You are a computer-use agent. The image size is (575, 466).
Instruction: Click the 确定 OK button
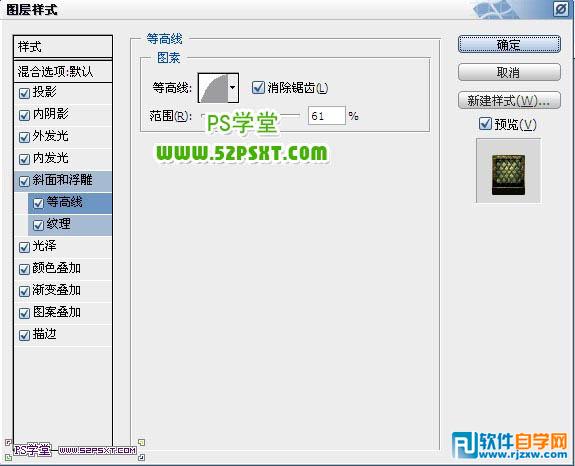tap(509, 45)
